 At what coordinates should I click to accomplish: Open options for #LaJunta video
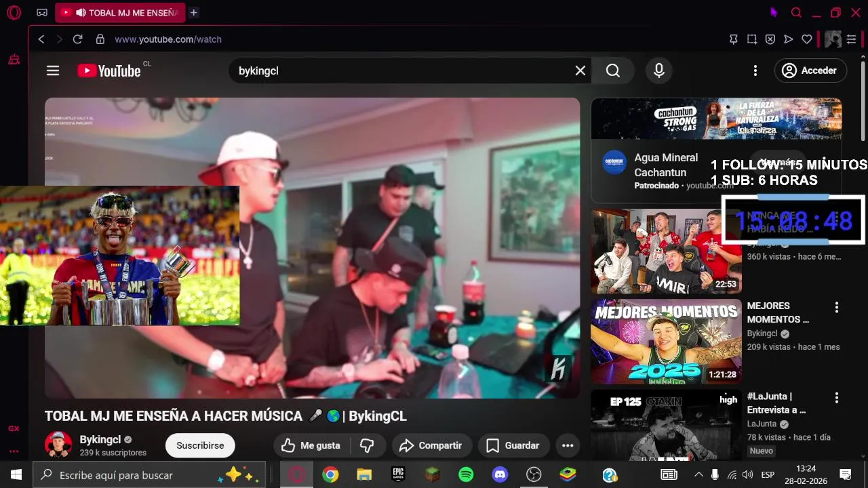(837, 397)
